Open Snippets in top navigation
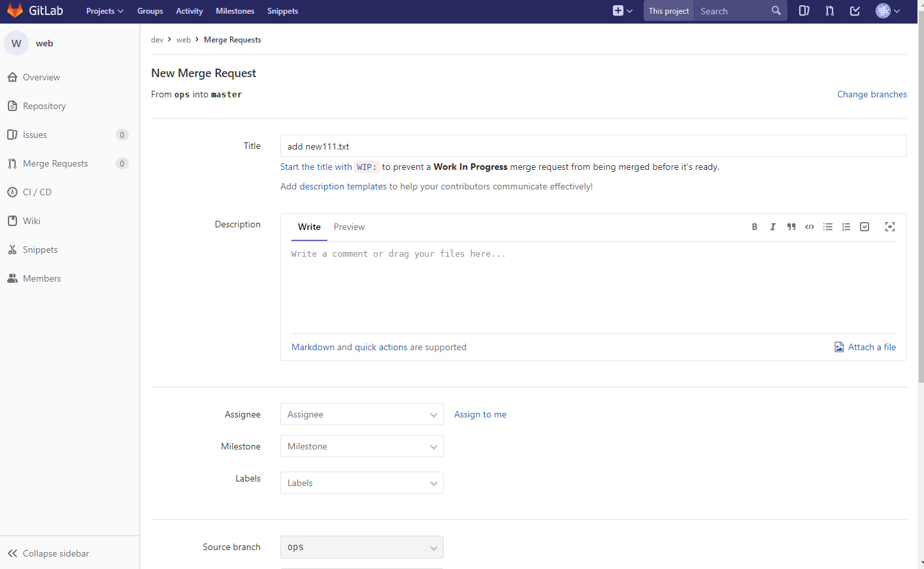The image size is (924, 569). 282,11
